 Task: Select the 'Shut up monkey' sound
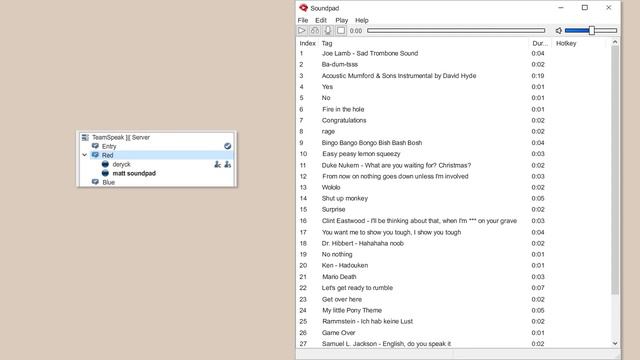point(345,198)
